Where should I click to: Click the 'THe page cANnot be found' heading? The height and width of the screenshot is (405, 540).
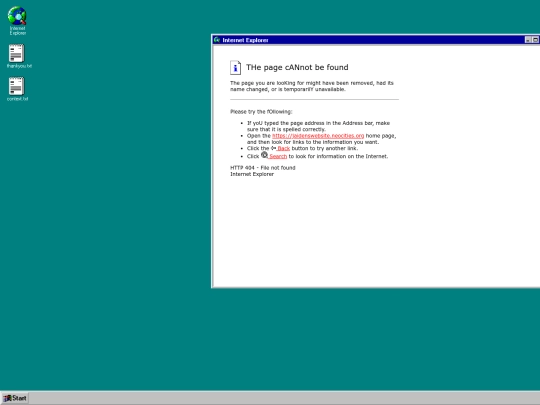(x=297, y=67)
